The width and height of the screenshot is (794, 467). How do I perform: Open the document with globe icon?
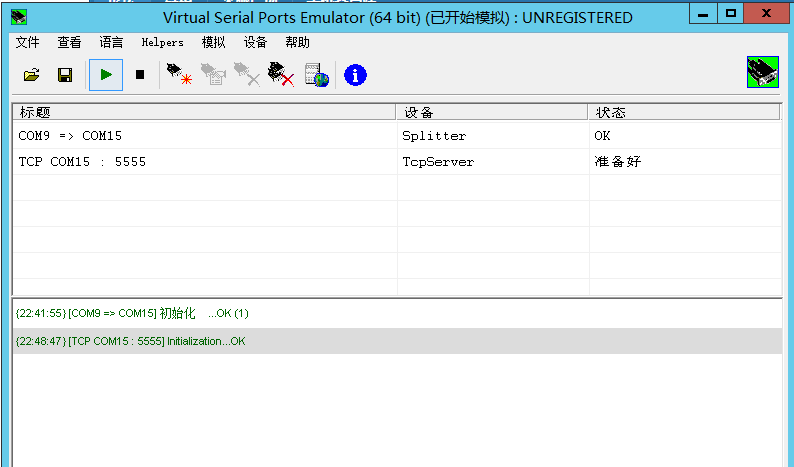[x=316, y=75]
